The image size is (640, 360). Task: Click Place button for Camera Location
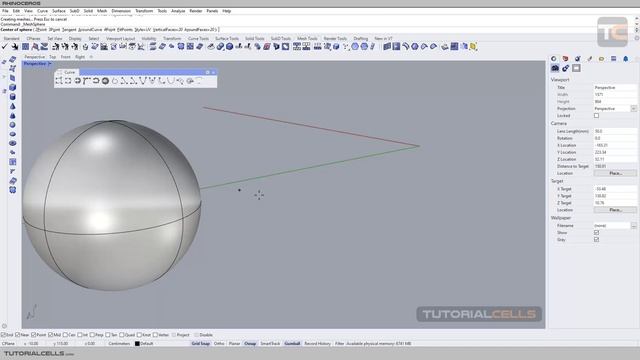click(615, 173)
